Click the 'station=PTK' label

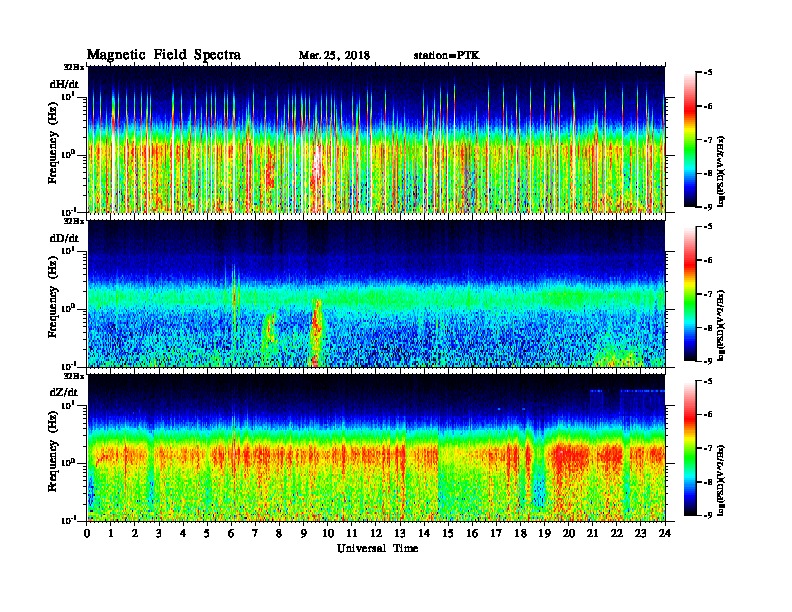[x=447, y=56]
